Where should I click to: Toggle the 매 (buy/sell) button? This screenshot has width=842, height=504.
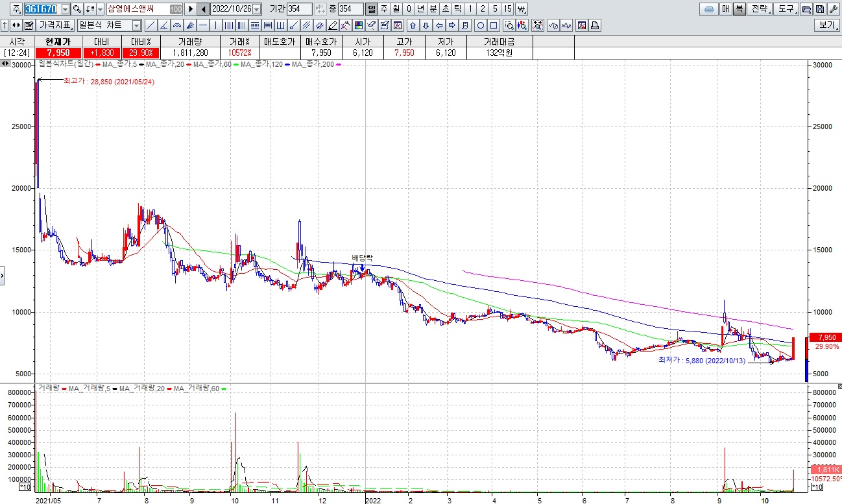pyautogui.click(x=726, y=9)
